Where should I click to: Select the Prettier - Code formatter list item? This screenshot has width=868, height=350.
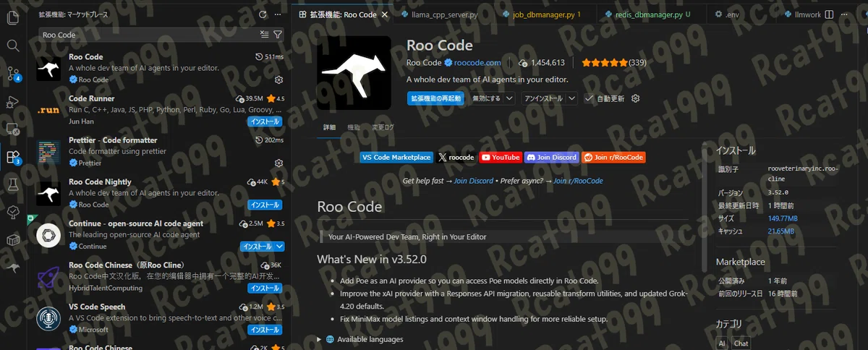point(160,153)
